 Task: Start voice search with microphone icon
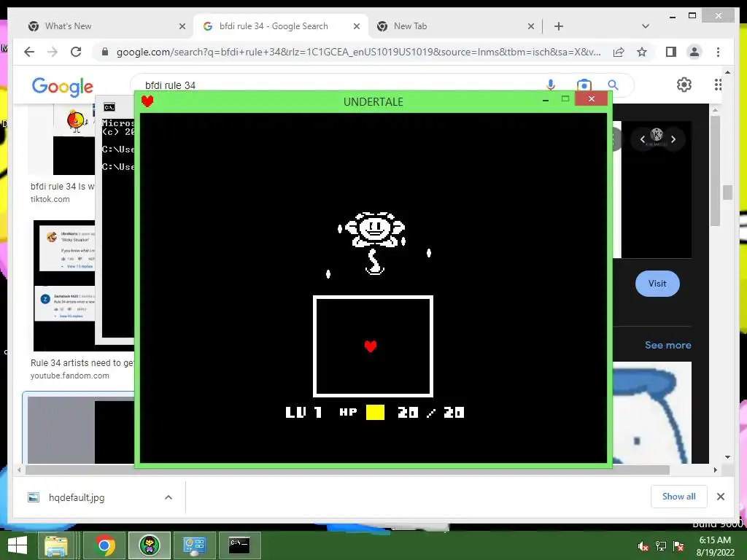click(x=551, y=85)
